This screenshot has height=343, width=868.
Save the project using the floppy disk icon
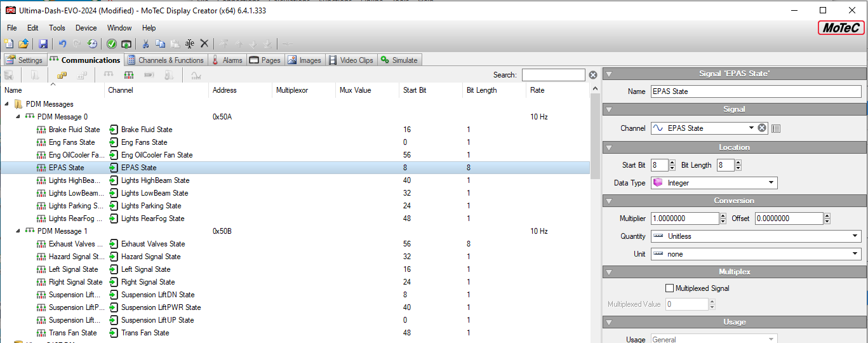pos(43,44)
